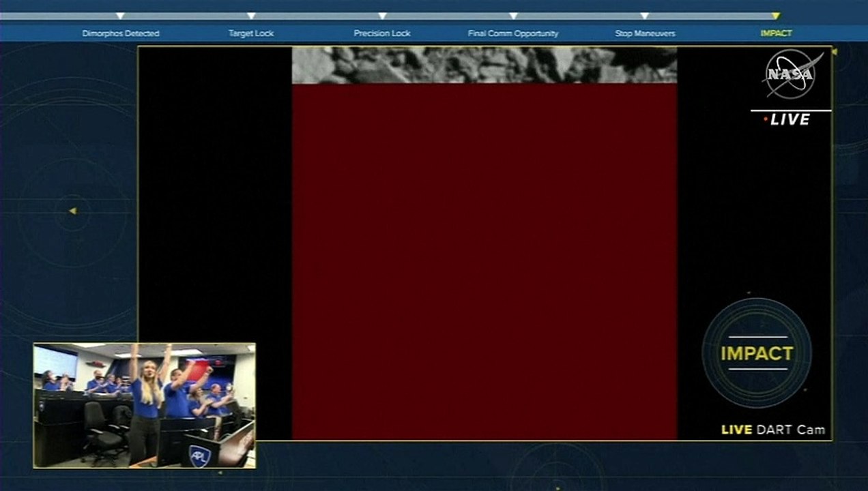The width and height of the screenshot is (868, 491).
Task: Open the mission control room inset video
Action: [x=145, y=405]
